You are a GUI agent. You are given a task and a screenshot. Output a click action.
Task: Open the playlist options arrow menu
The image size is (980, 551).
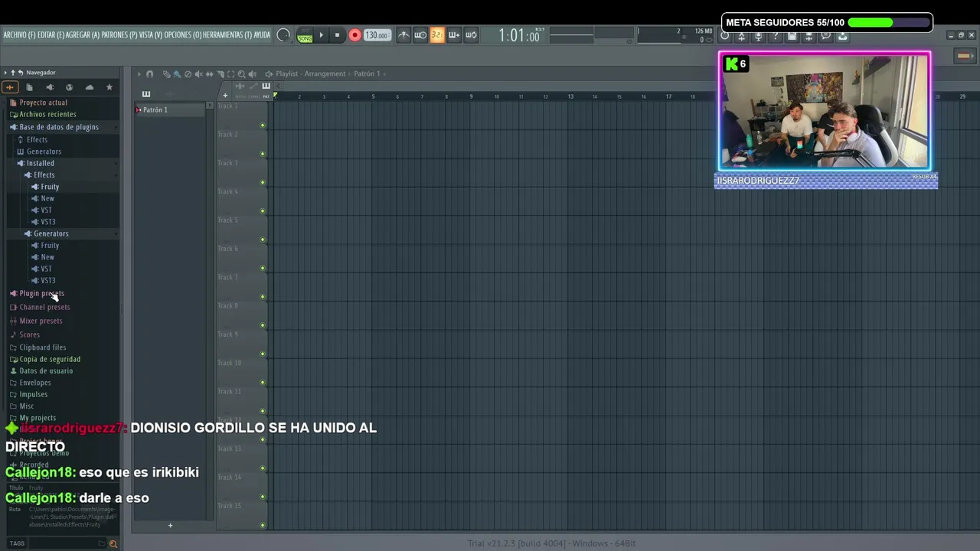click(139, 74)
